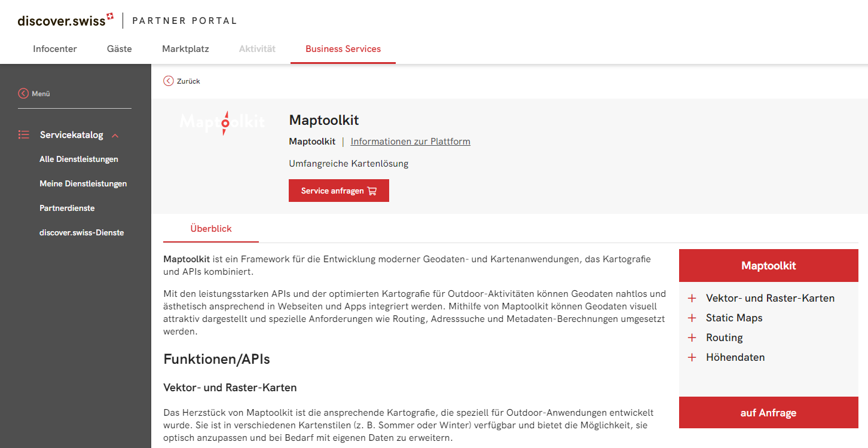
Task: Expand Vektor- und Raster-Karten plus icon
Action: coord(692,298)
